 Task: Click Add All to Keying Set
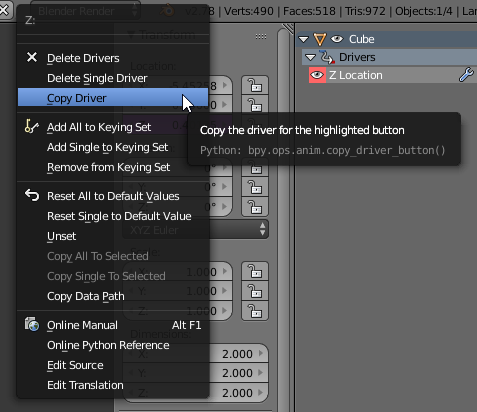(x=113, y=127)
